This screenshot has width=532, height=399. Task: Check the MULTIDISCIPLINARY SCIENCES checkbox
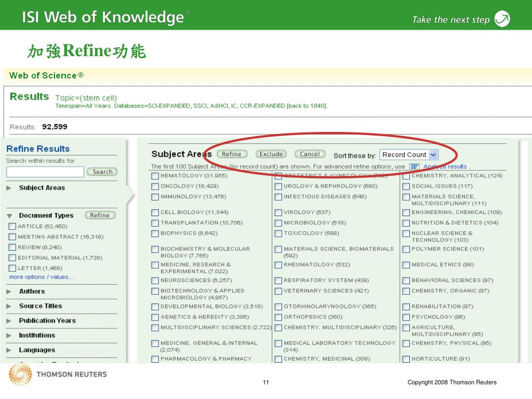tap(155, 328)
